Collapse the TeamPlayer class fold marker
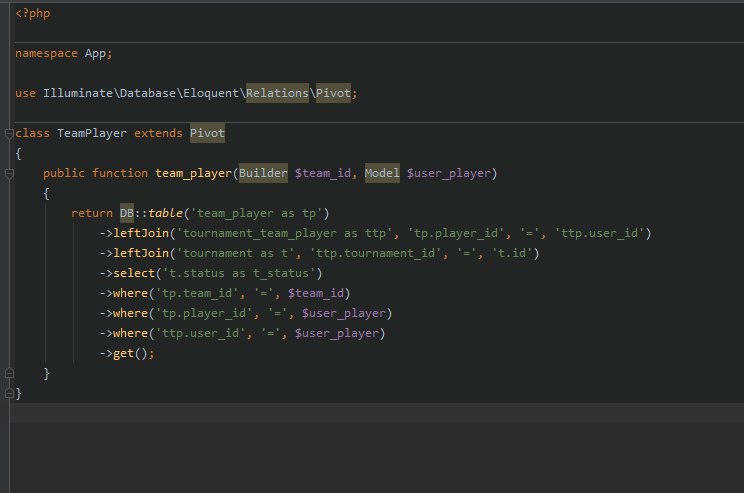Screen dimensions: 744x493 [x=9, y=134]
